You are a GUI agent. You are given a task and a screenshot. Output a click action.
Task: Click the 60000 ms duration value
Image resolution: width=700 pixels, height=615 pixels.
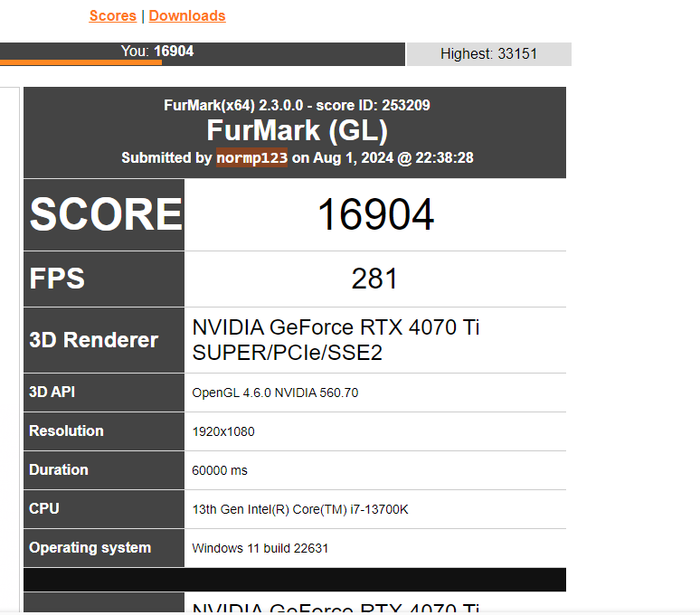[x=220, y=470]
